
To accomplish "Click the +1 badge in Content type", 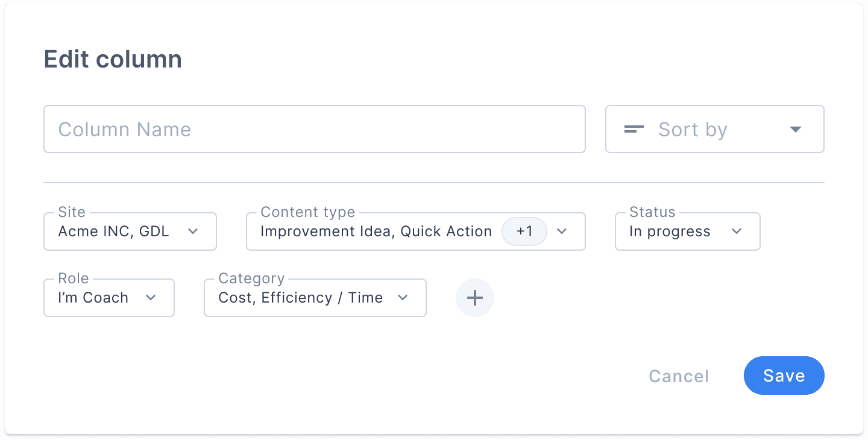I will tap(524, 231).
